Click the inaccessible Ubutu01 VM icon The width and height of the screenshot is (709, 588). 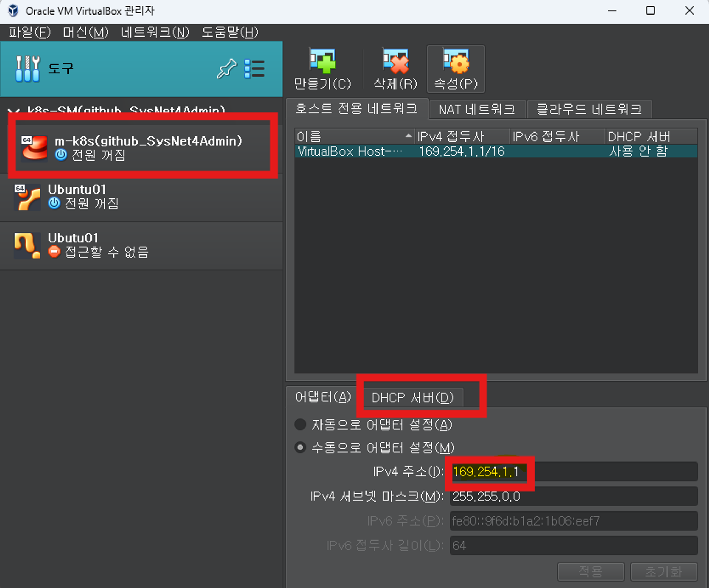coord(27,245)
